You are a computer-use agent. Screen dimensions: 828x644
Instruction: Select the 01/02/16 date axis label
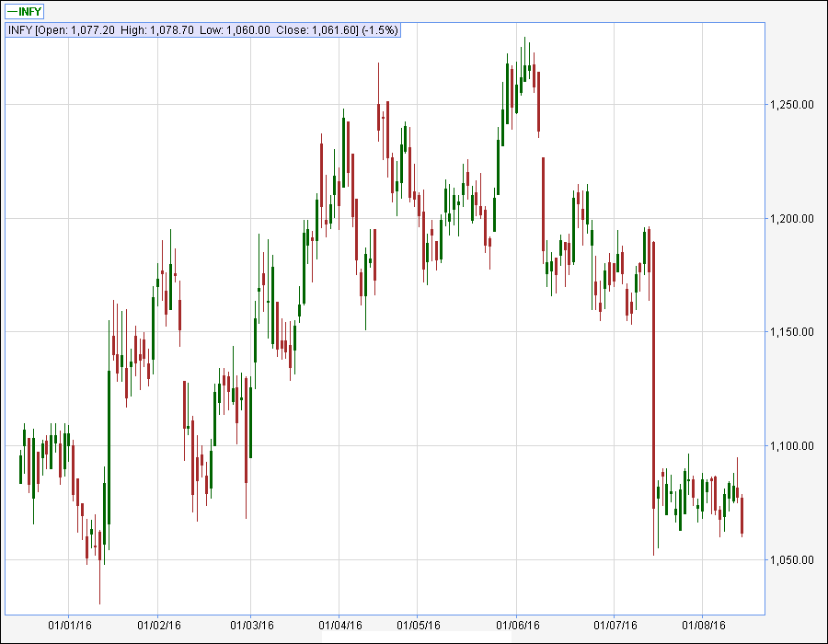(x=157, y=625)
